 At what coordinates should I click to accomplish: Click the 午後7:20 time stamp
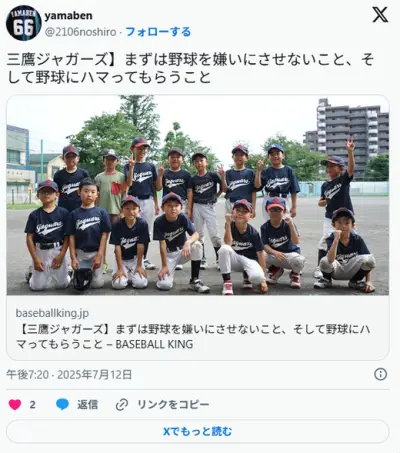pyautogui.click(x=28, y=375)
